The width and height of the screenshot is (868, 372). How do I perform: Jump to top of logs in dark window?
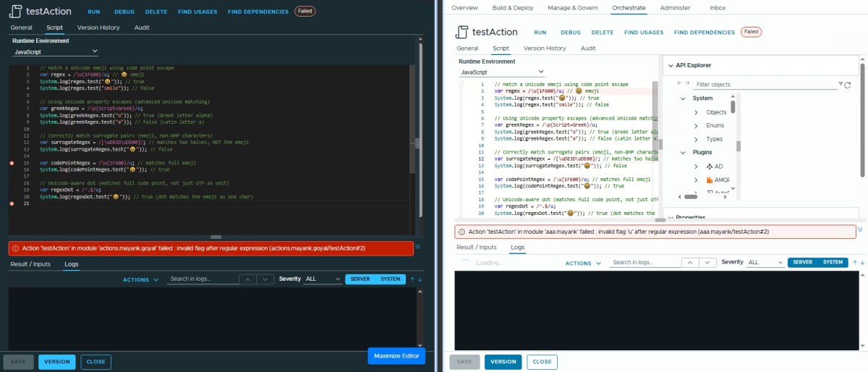click(x=412, y=279)
